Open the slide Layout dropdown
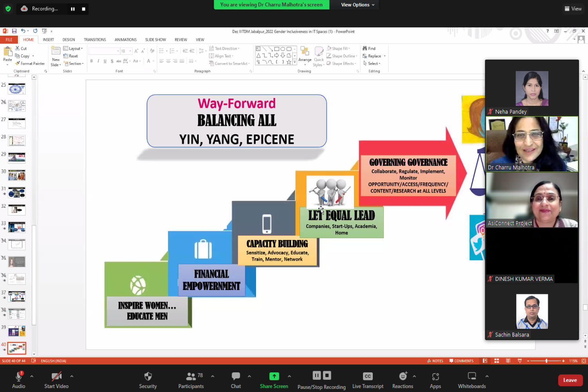588x392 pixels. 73,49
